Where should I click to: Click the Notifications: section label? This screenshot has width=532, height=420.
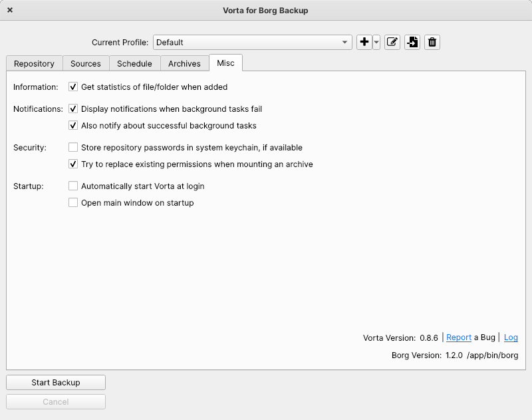(x=38, y=109)
